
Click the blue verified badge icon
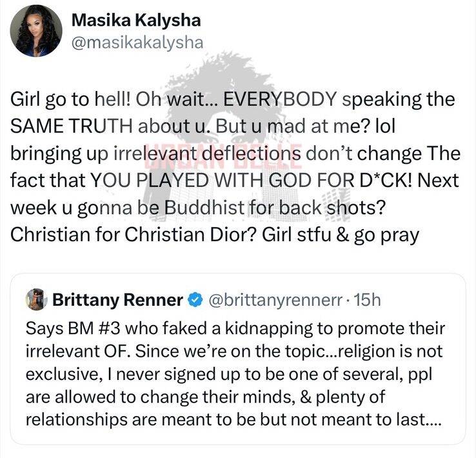click(195, 300)
